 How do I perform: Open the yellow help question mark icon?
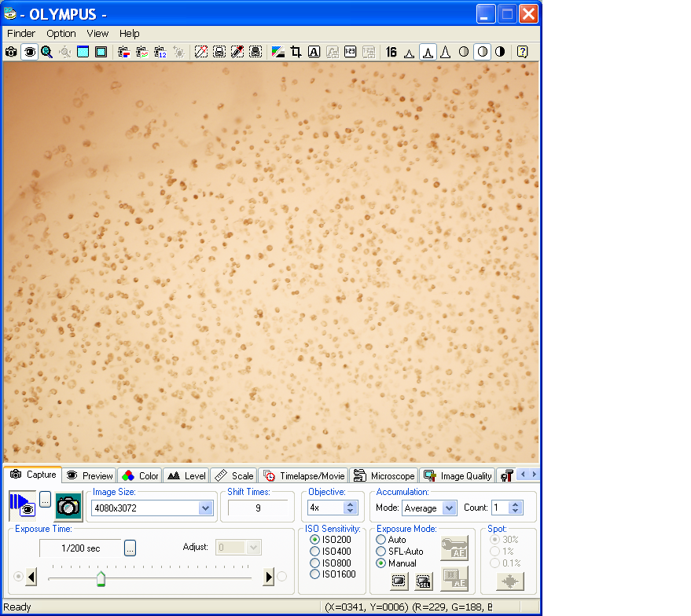(x=521, y=52)
